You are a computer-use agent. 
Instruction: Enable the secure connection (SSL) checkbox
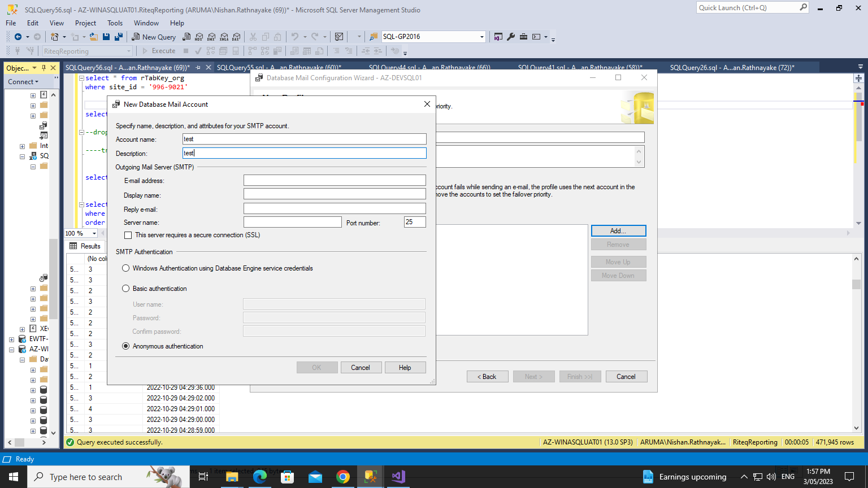click(x=128, y=235)
